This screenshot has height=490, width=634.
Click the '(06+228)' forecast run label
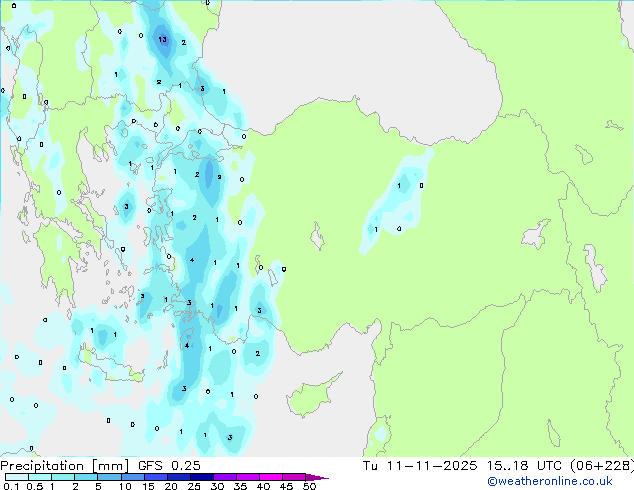(x=602, y=466)
